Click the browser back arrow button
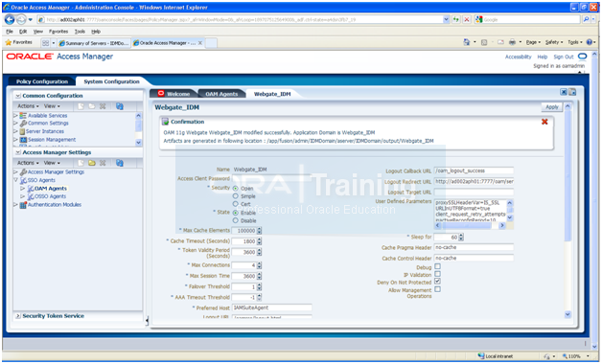 tap(10, 19)
